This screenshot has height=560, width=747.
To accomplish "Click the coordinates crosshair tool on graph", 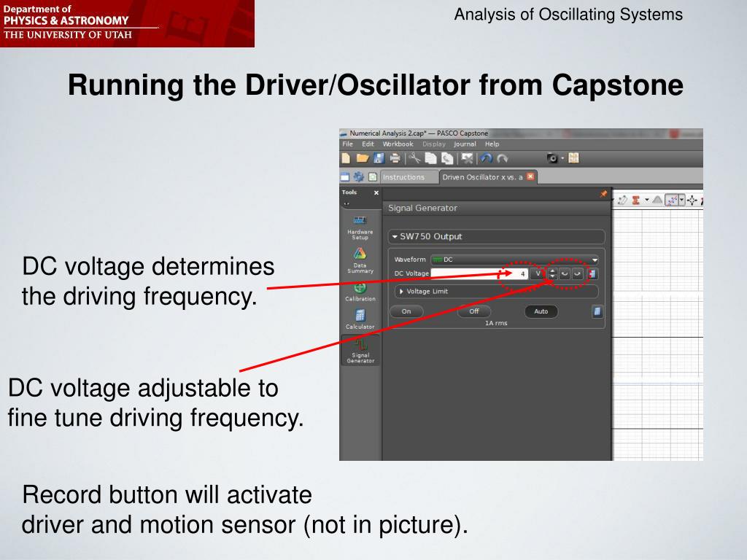I will pyautogui.click(x=693, y=201).
